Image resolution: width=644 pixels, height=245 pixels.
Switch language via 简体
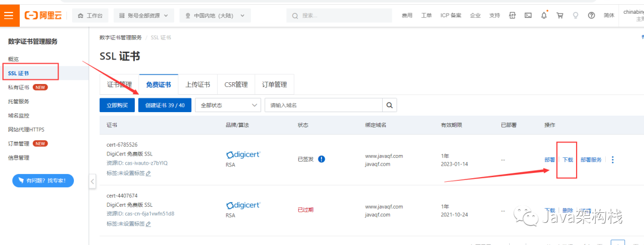pyautogui.click(x=609, y=15)
